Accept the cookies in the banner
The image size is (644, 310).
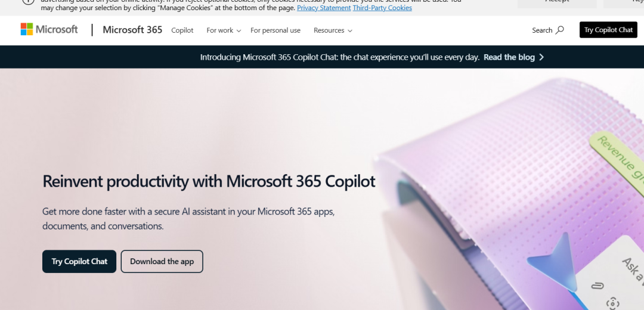coord(557,2)
